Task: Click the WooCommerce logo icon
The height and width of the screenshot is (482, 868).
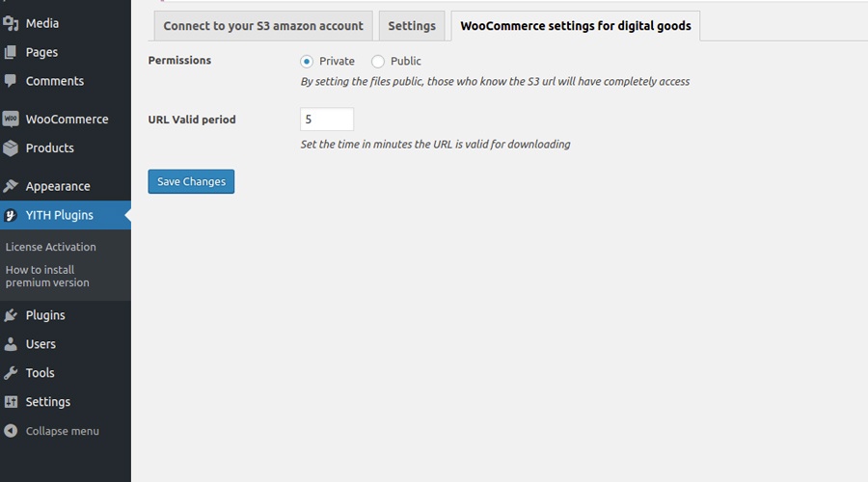Action: tap(10, 119)
